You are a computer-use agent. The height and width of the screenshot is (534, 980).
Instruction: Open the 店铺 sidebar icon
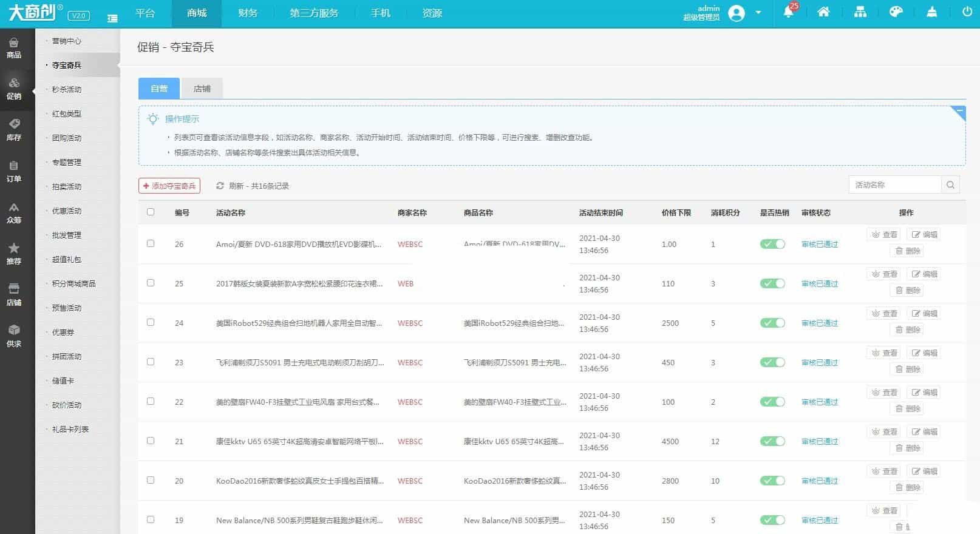click(x=14, y=294)
